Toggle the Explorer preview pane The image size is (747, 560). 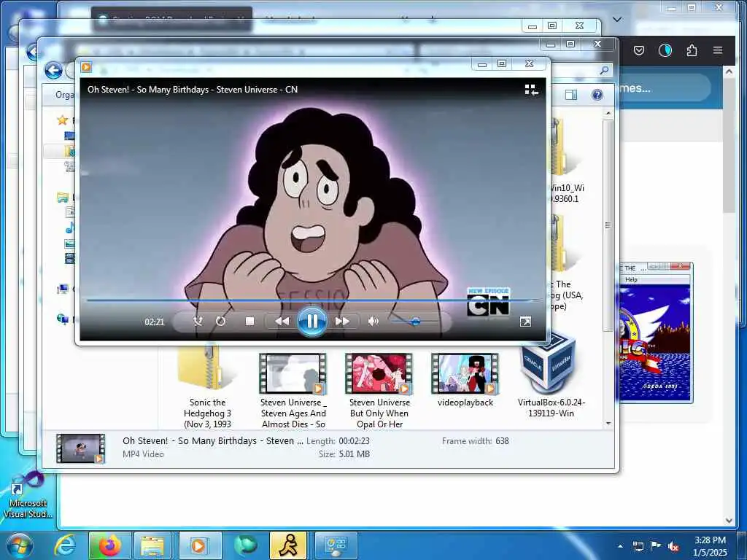[x=570, y=95]
